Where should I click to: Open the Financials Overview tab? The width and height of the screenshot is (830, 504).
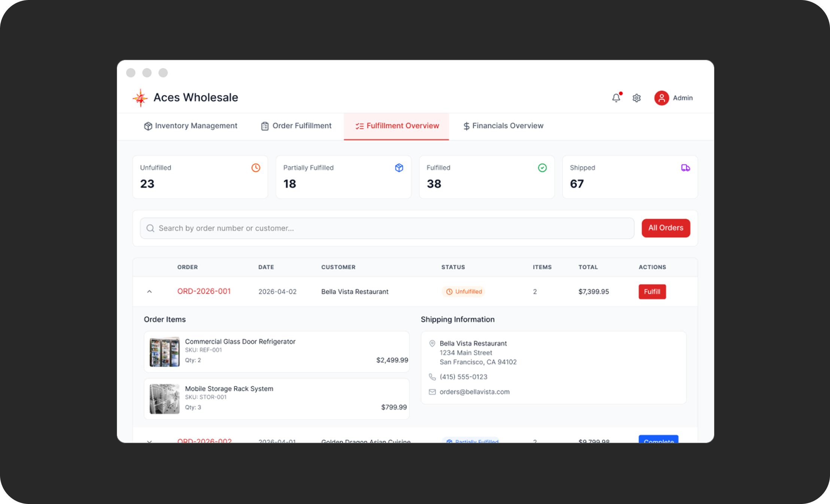click(503, 126)
